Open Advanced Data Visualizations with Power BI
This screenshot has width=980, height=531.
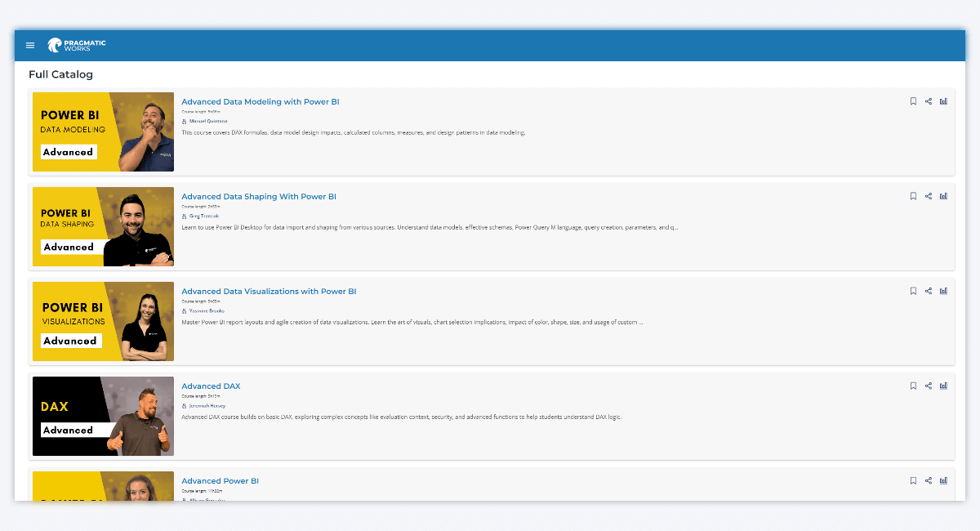(269, 292)
